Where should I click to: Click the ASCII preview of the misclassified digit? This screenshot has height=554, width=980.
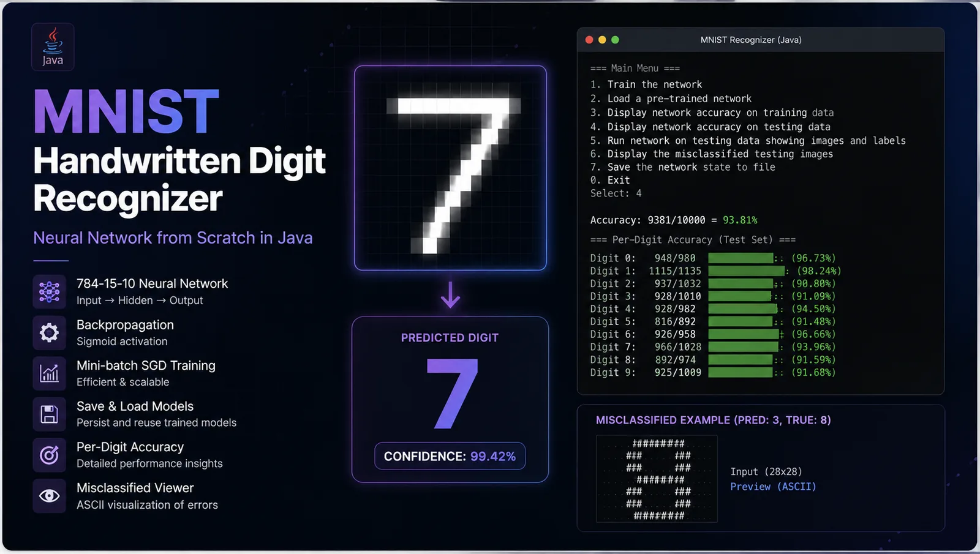(657, 479)
